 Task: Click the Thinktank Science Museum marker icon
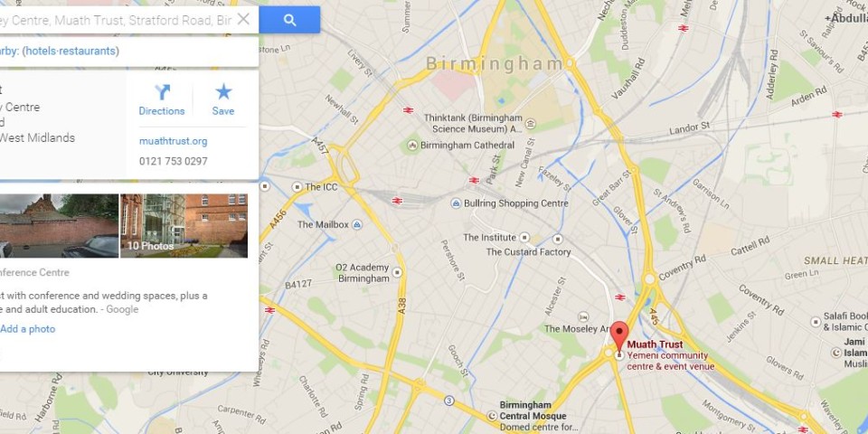coord(531,123)
